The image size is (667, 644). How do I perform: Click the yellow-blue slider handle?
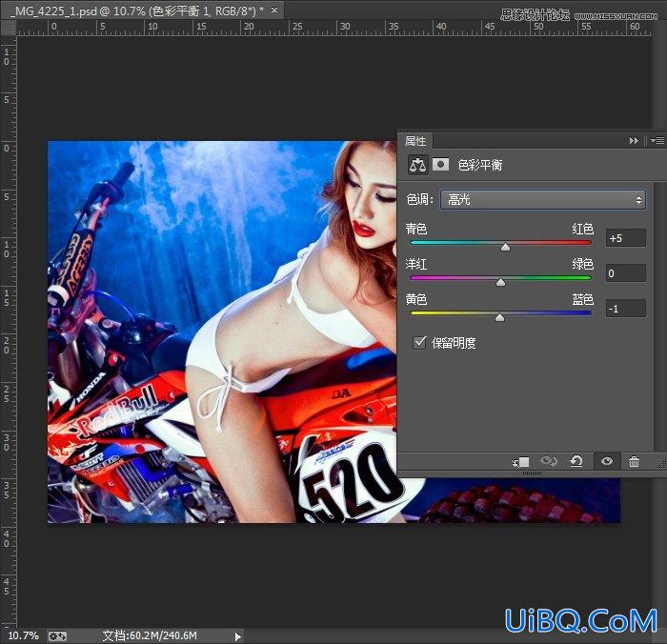[500, 317]
